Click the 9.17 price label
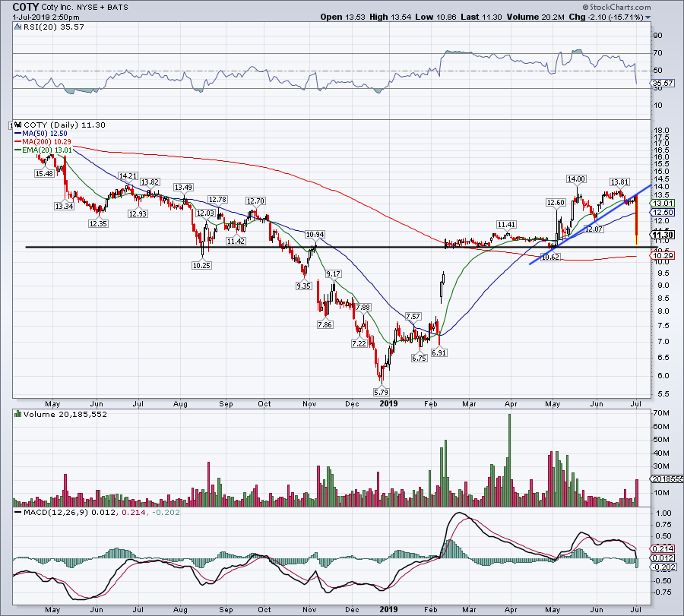This screenshot has width=684, height=616. point(334,273)
